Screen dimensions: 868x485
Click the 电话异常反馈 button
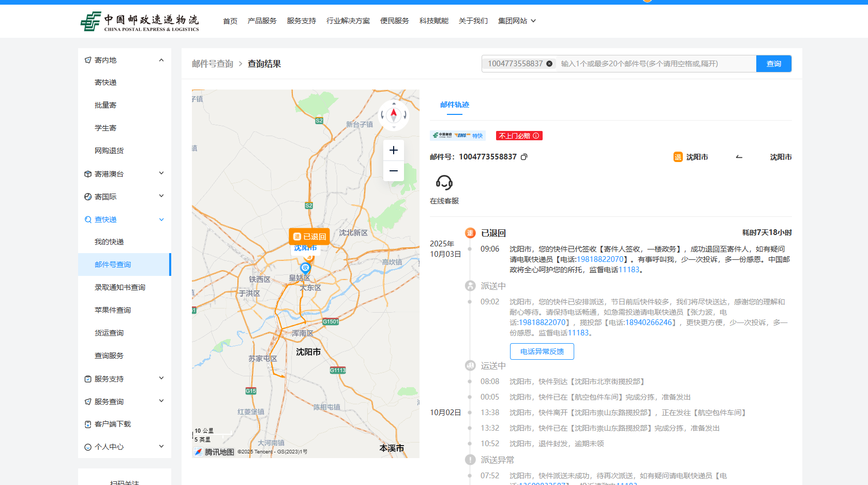[x=542, y=351]
